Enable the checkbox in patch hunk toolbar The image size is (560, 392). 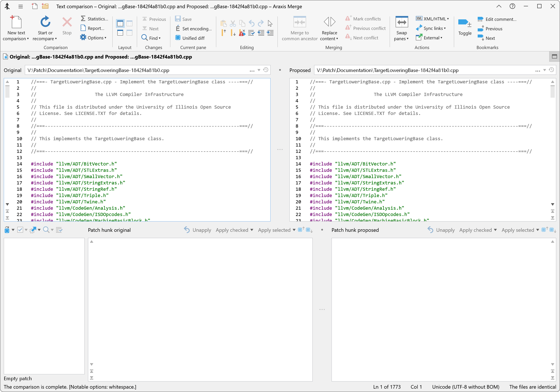point(20,229)
